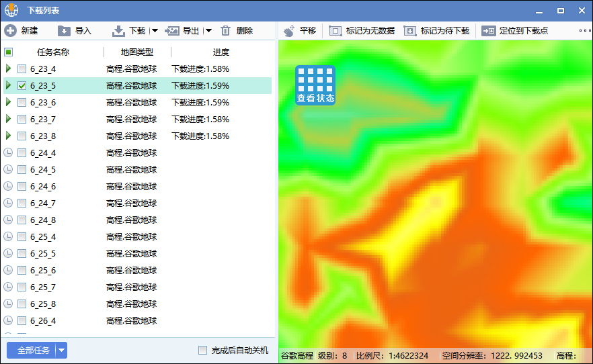Click progress text 下载进度:1.59% of 6_23_6
Viewport: 593px width, 364px height.
[x=200, y=103]
